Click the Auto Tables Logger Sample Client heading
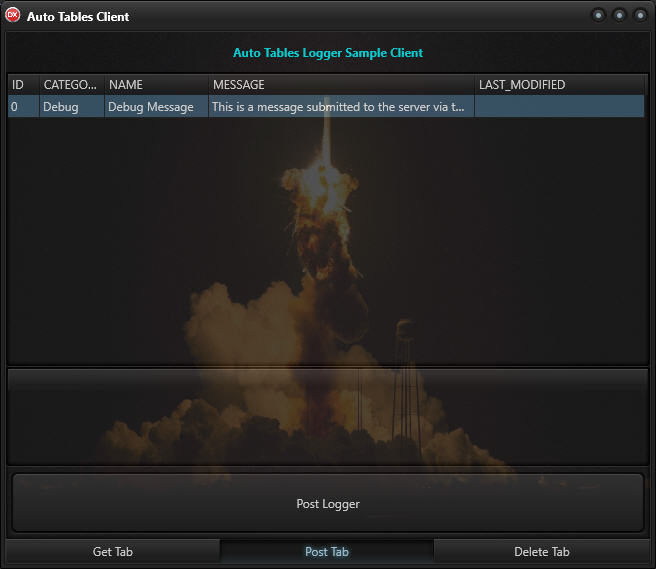Screen dimensions: 656x569 [328, 53]
